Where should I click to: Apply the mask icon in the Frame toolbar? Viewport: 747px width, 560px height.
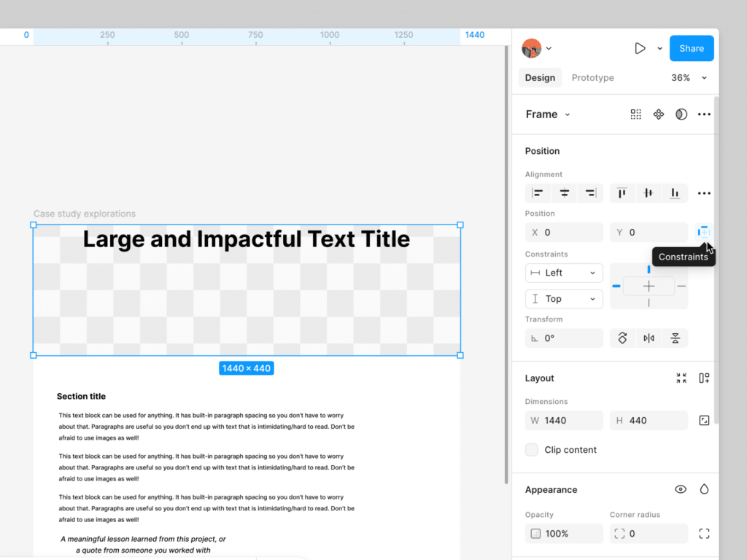coord(681,114)
